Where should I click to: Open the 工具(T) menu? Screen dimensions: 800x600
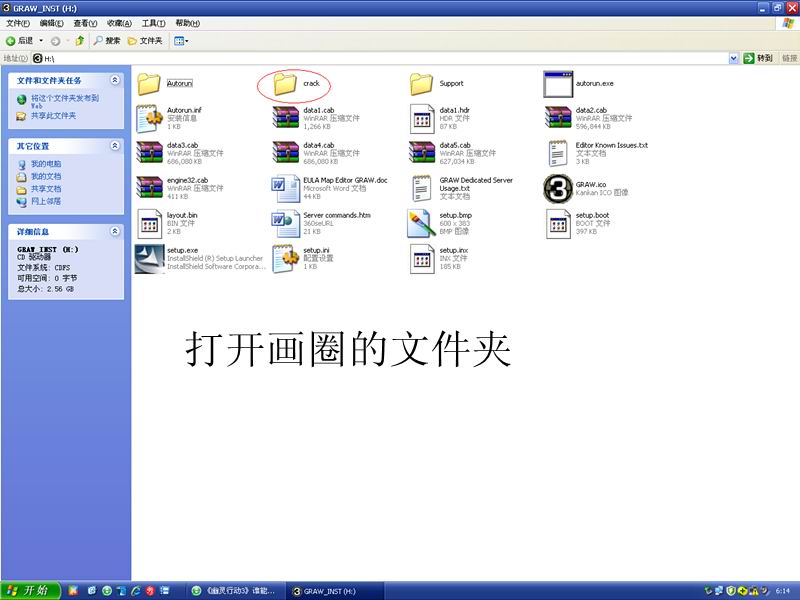[154, 23]
